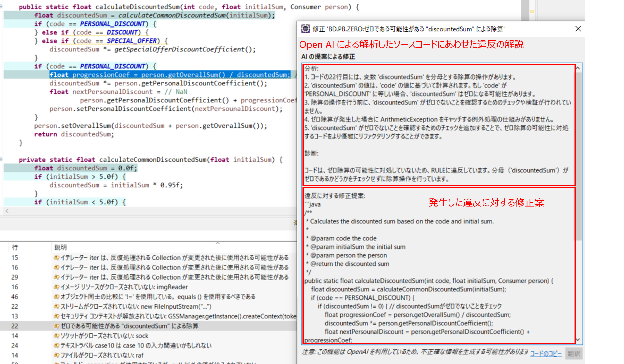
Task: Click overview ruler yellow warning marker
Action: [x=532, y=11]
